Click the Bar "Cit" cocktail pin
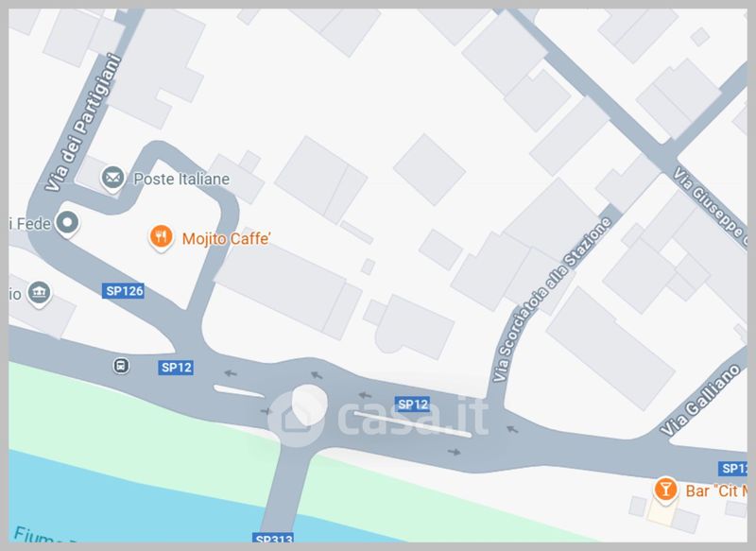The height and width of the screenshot is (551, 756). [665, 491]
